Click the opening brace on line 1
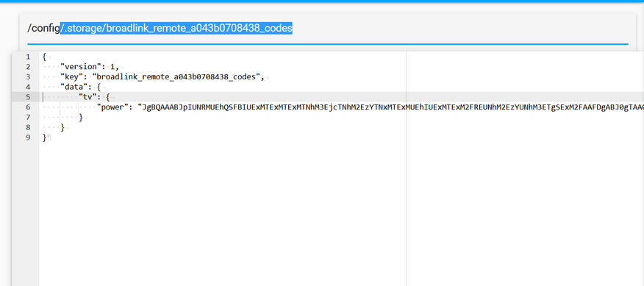Viewport: 644px width, 286px height. 44,57
